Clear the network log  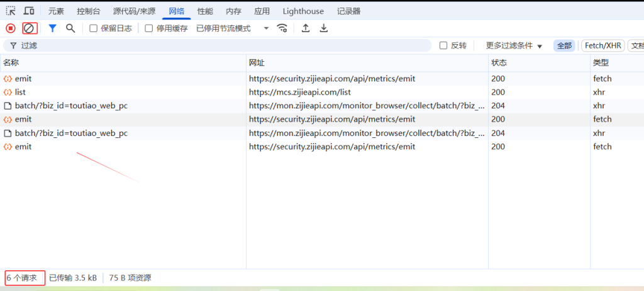point(29,28)
